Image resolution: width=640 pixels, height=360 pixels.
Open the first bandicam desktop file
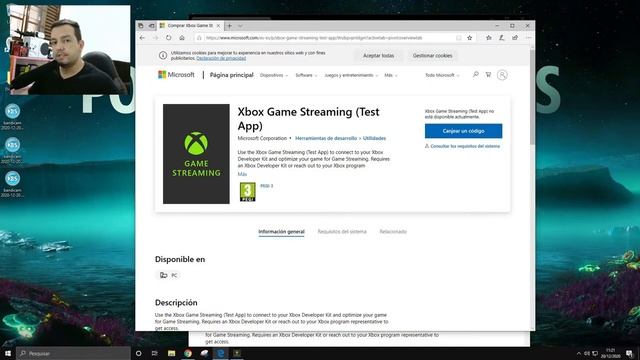click(12, 117)
